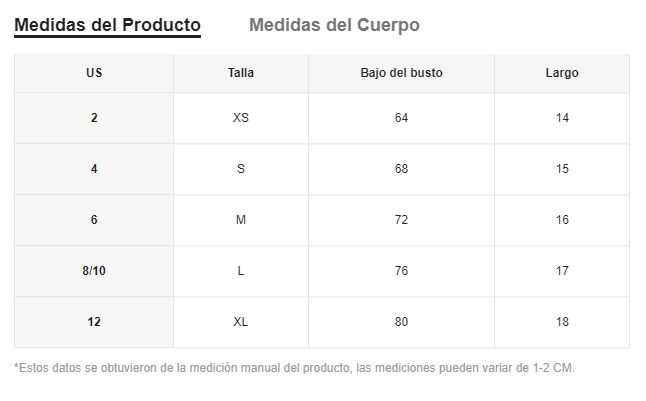The image size is (646, 401).
Task: Click the Bajo del busto header
Action: coord(401,73)
